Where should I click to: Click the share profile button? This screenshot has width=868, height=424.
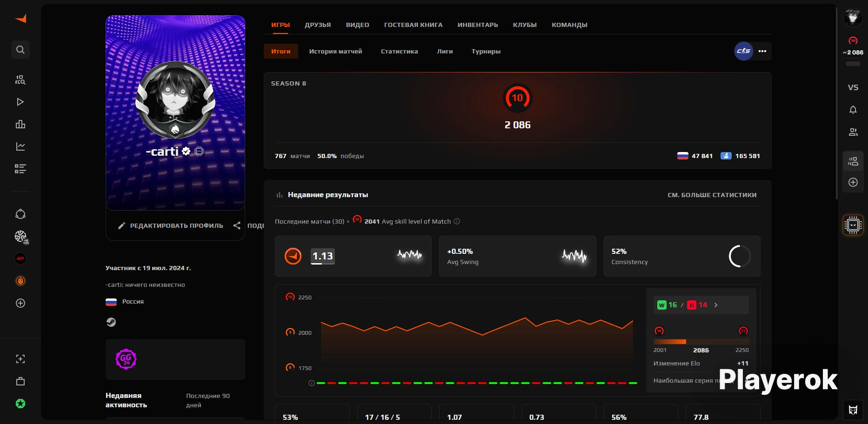click(248, 225)
